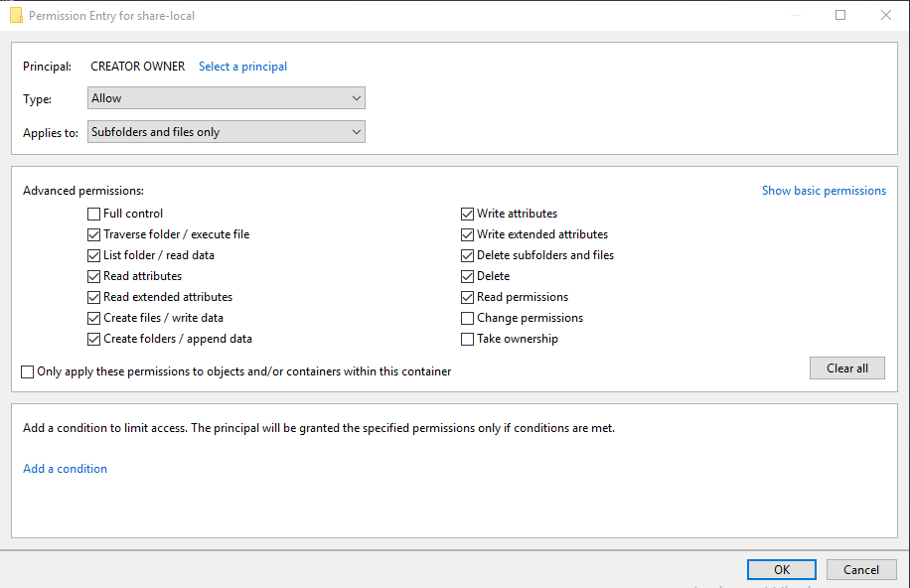Check the Take ownership box
Viewport: 910px width, 588px height.
tap(468, 339)
